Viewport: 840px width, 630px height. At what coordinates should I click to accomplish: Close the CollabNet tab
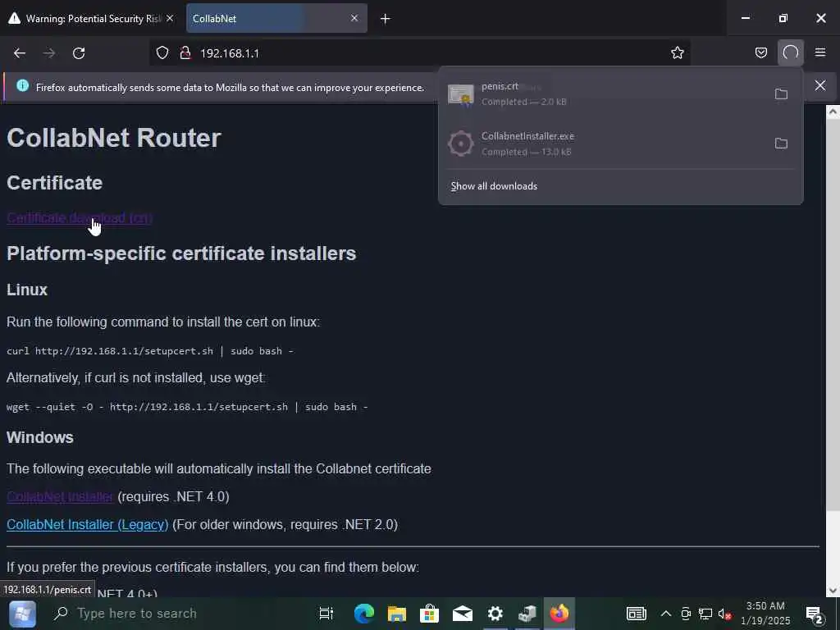tap(354, 18)
